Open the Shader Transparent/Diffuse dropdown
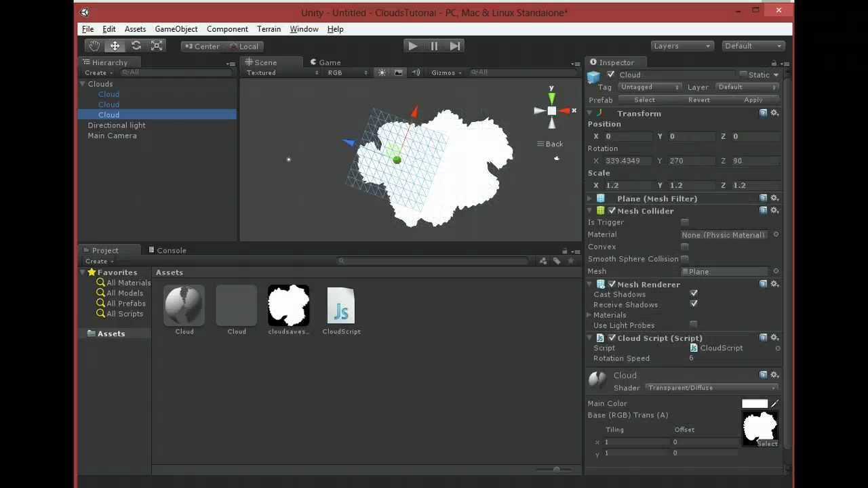Image resolution: width=868 pixels, height=488 pixels. coord(711,388)
